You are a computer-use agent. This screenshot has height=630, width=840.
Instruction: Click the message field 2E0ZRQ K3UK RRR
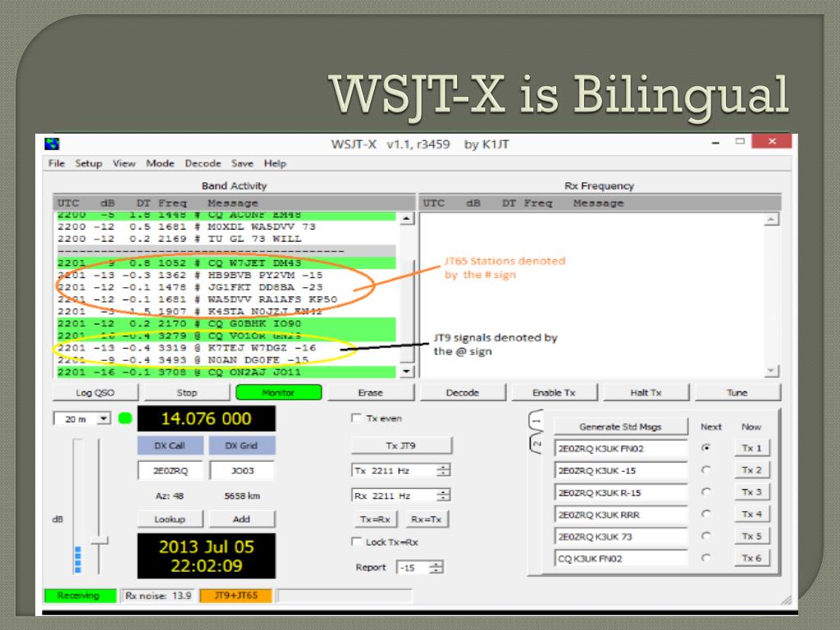(x=621, y=515)
